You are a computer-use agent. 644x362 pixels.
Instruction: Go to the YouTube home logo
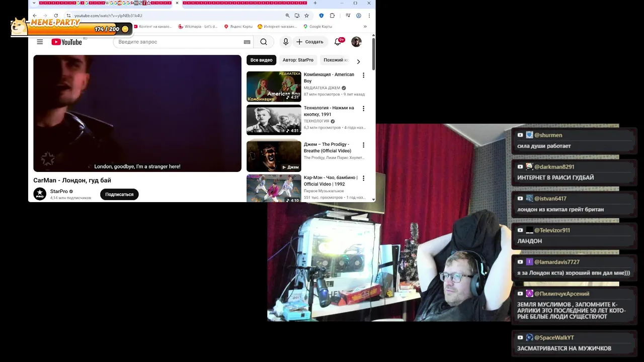pyautogui.click(x=67, y=42)
